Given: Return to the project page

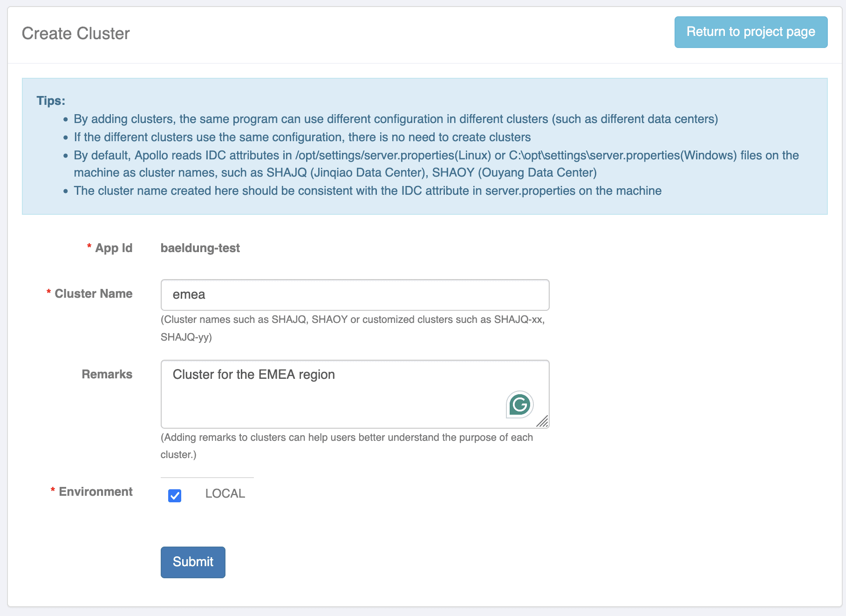Looking at the screenshot, I should coord(750,32).
